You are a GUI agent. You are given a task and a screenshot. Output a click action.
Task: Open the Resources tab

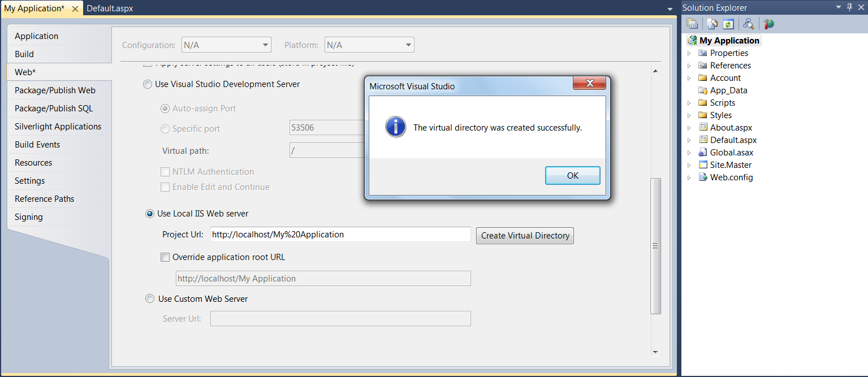click(x=59, y=163)
